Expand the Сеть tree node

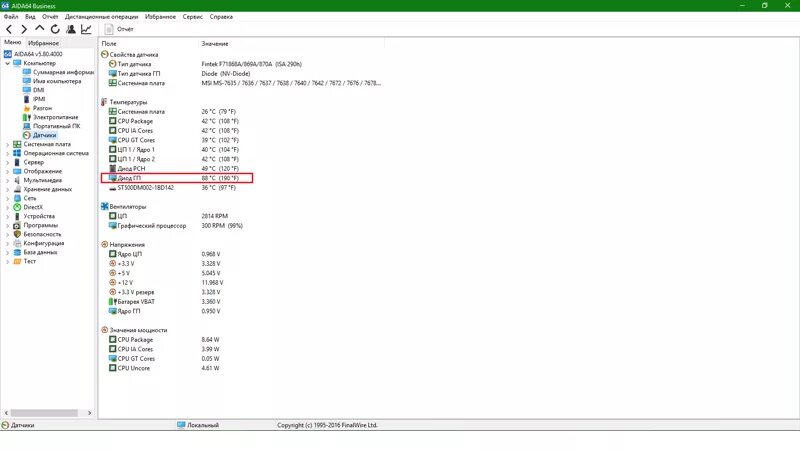click(x=7, y=198)
